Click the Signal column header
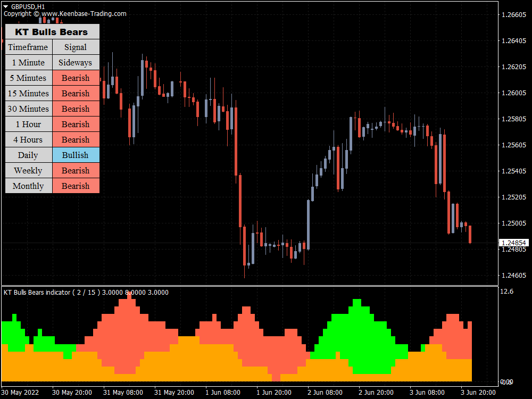Screen dimensions: 532x399 (x=76, y=47)
